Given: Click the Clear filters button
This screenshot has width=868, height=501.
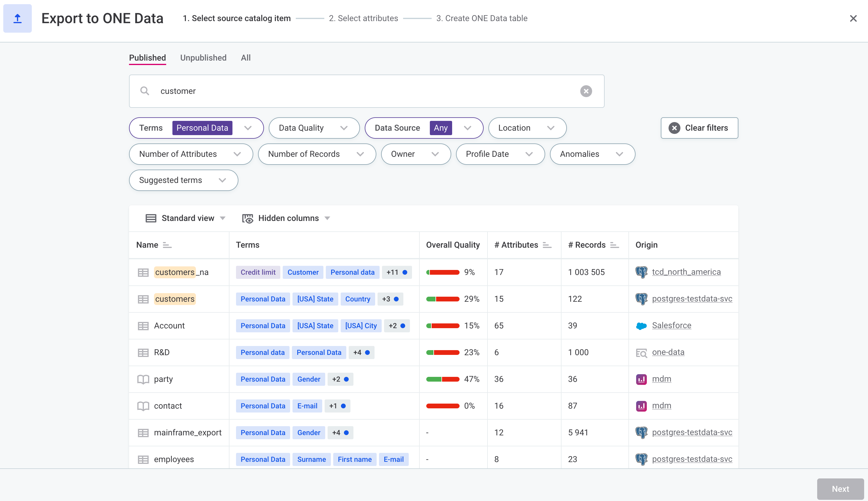Looking at the screenshot, I should pos(699,128).
